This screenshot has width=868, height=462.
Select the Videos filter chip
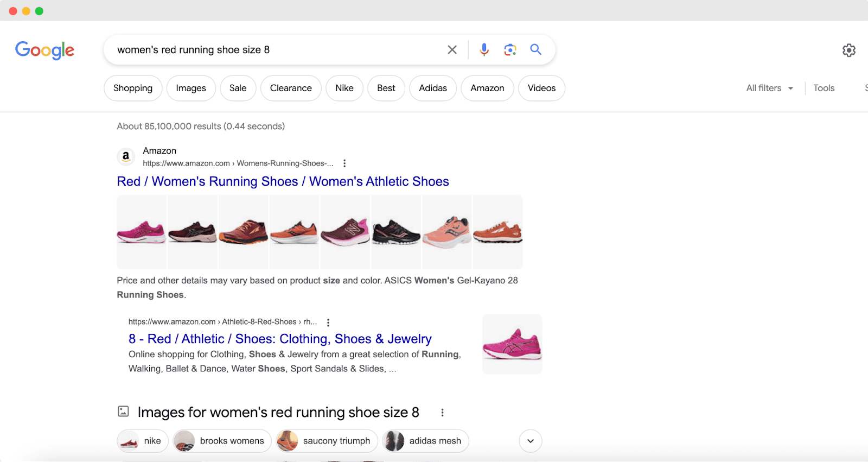click(x=541, y=88)
